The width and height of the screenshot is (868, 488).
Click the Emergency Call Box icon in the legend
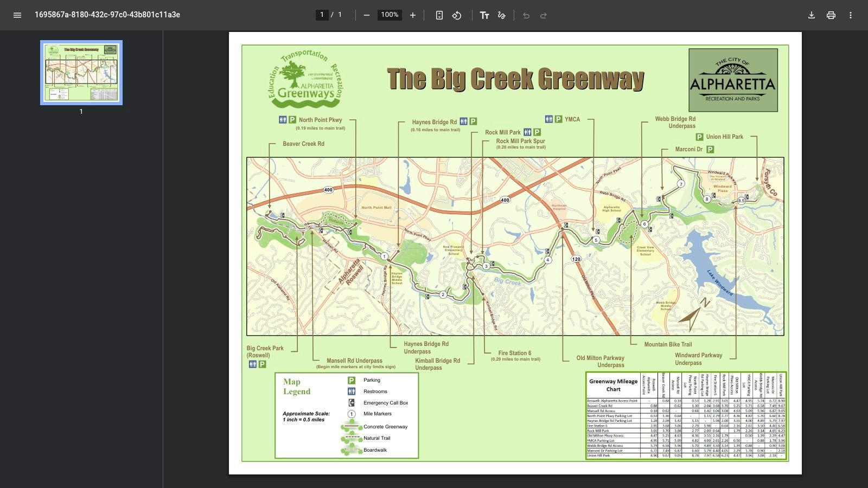[352, 403]
